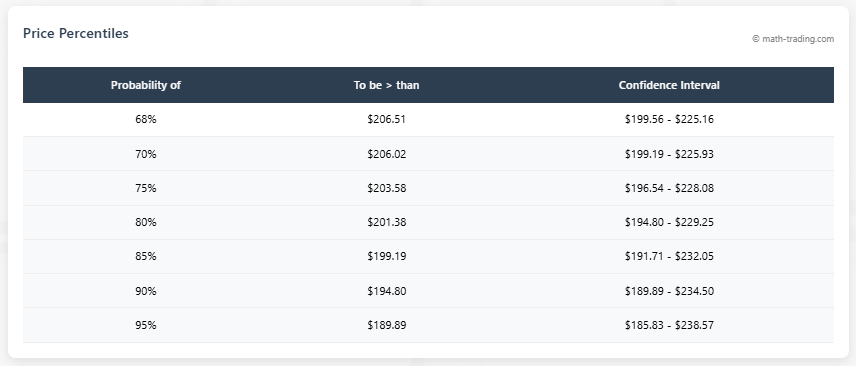
Task: Click the 95% probability cell
Action: coord(146,325)
